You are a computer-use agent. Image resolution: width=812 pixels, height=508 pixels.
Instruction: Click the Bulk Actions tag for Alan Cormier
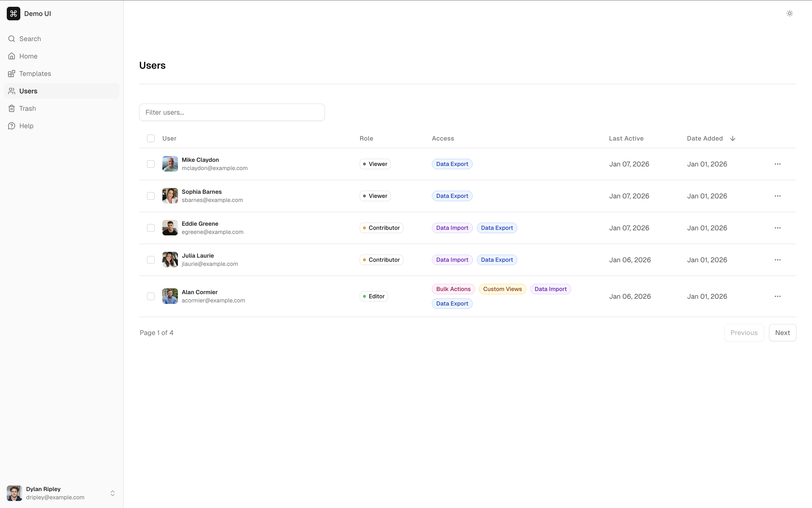(453, 289)
